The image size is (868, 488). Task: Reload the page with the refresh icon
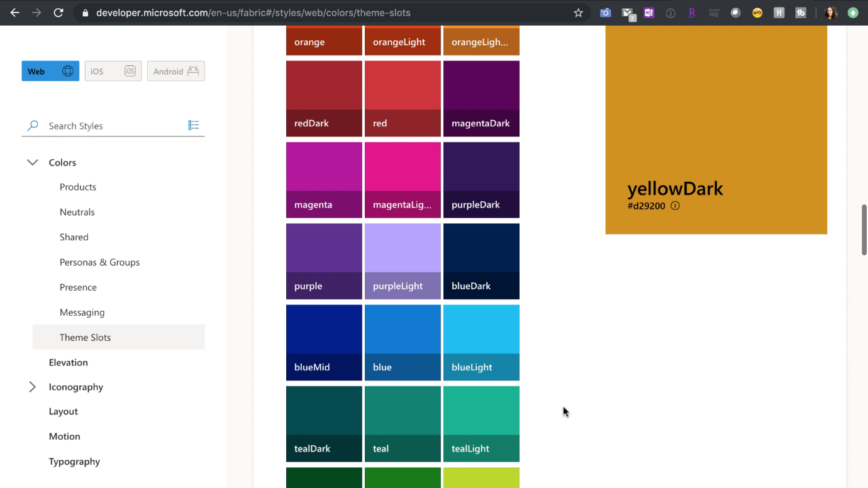click(x=58, y=13)
